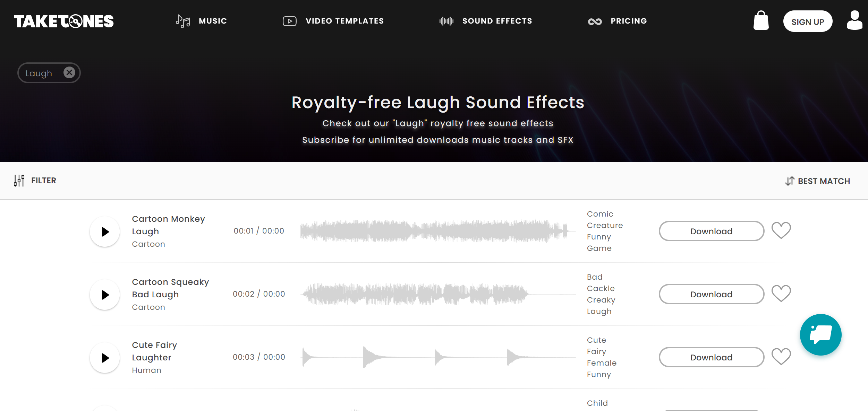Seek in Cartoon Monkey Laugh waveform
This screenshot has height=411, width=868.
click(x=437, y=231)
